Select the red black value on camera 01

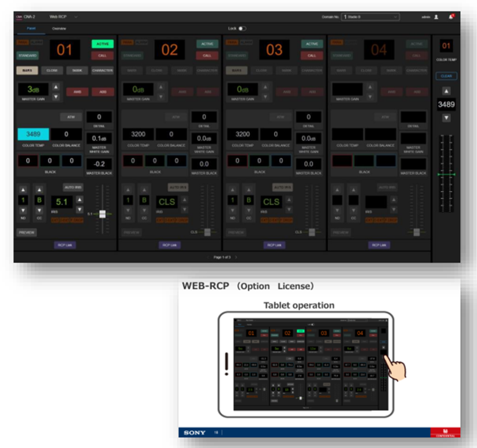(x=28, y=161)
